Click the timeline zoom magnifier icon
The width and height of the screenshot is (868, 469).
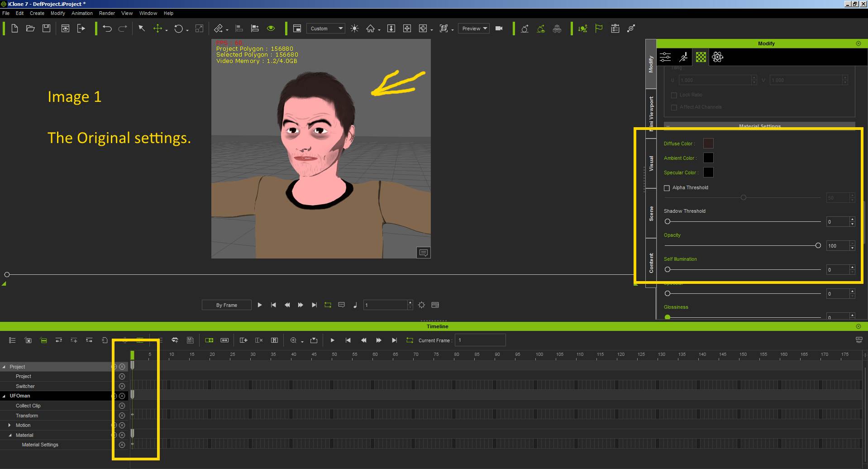click(293, 340)
